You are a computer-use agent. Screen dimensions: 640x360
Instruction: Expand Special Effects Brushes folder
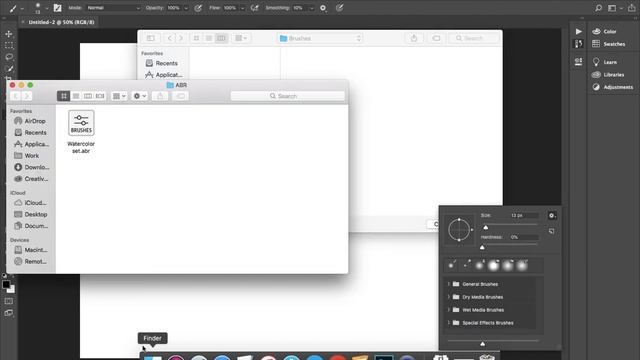pyautogui.click(x=449, y=323)
